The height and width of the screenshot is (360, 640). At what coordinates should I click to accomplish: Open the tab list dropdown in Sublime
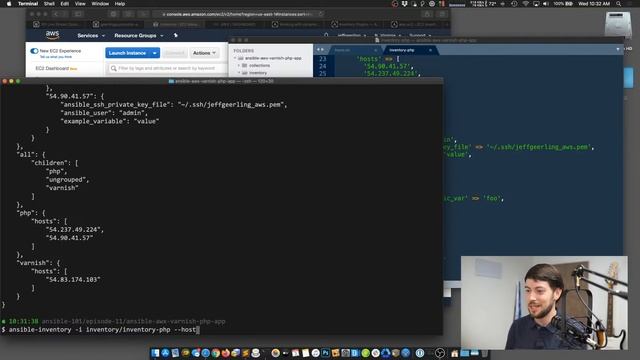coord(618,49)
